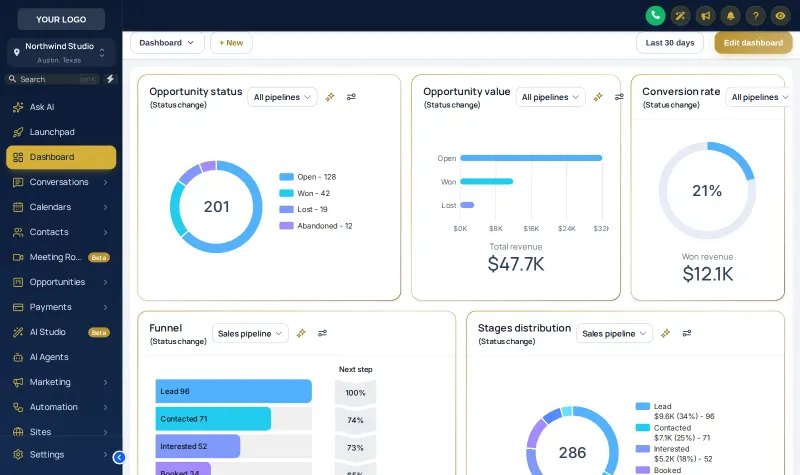Click the Interested 52 funnel bar
Image resolution: width=800 pixels, height=475 pixels.
point(198,446)
